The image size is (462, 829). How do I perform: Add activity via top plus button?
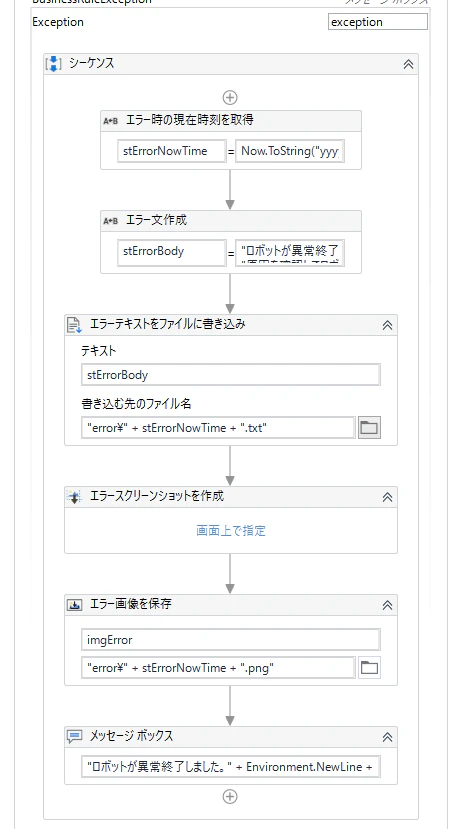coord(230,97)
